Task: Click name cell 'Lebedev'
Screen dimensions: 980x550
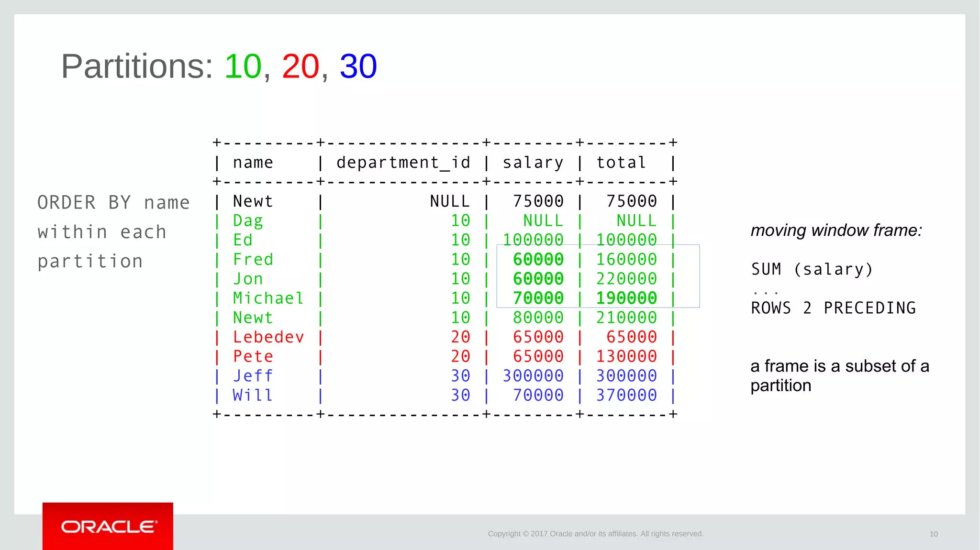Action: [x=268, y=337]
